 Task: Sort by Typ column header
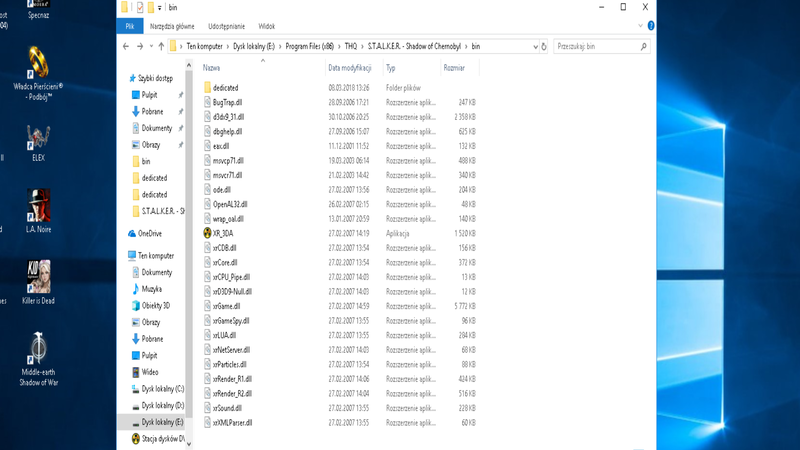pos(390,68)
